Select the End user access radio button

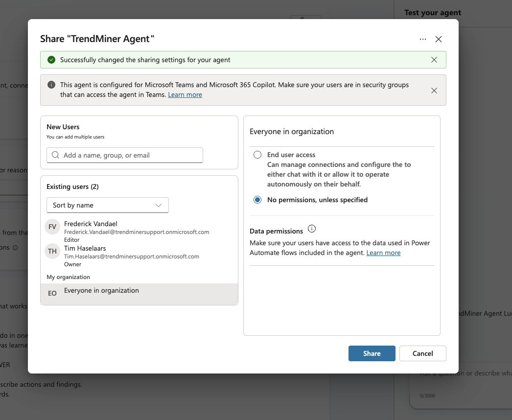(257, 155)
